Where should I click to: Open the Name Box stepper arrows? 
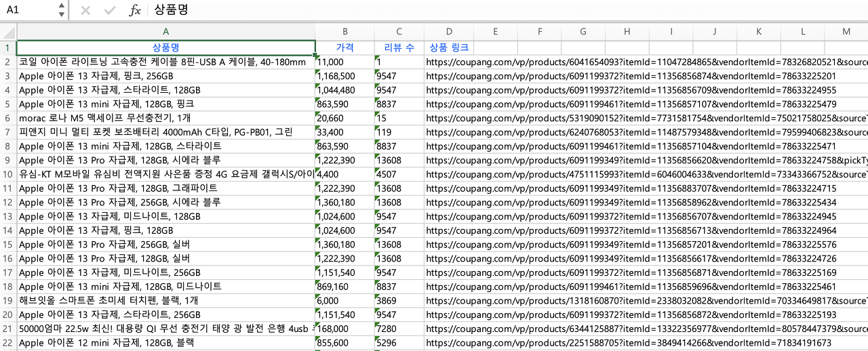click(x=62, y=10)
